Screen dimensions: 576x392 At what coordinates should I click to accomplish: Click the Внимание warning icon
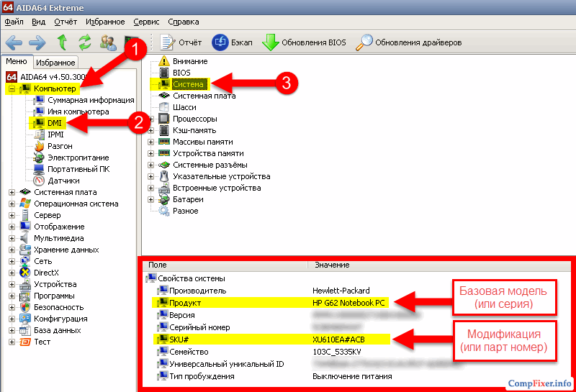click(164, 61)
